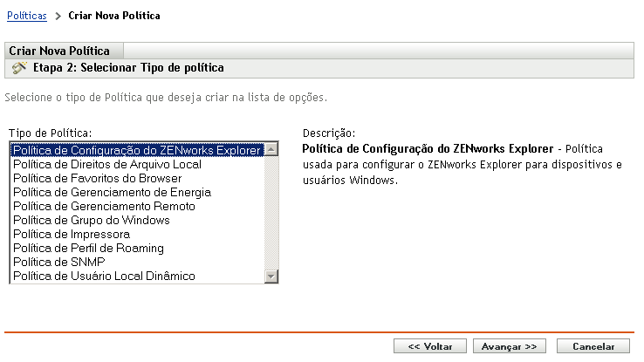Viewport: 644px width, 362px height.
Task: Pick Política de Favoritos do Browser
Action: pos(137,178)
